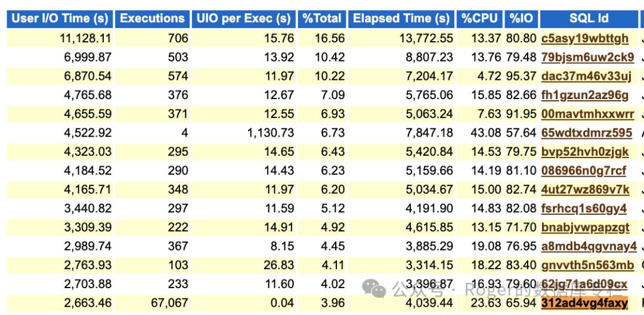Select SQL Id link 65wdtxdmrz595
644x315 pixels.
click(x=587, y=133)
